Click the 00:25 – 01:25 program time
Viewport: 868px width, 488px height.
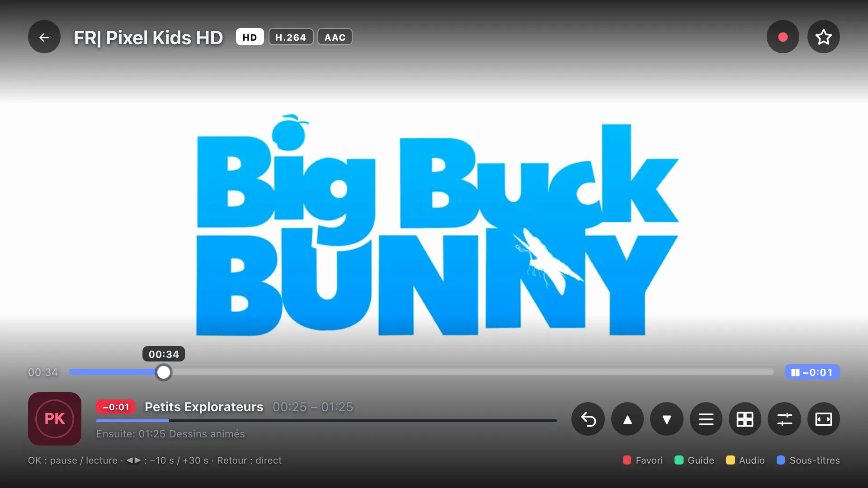pyautogui.click(x=313, y=407)
